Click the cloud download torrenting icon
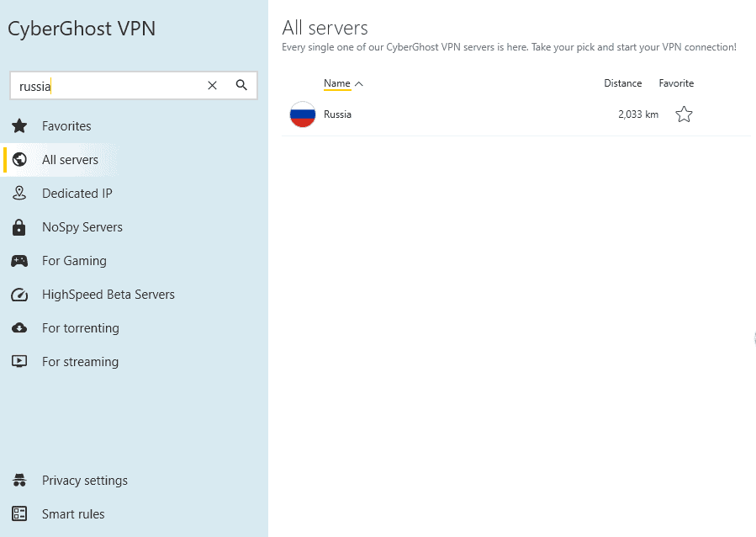Screen dimensions: 756x537 pos(19,328)
